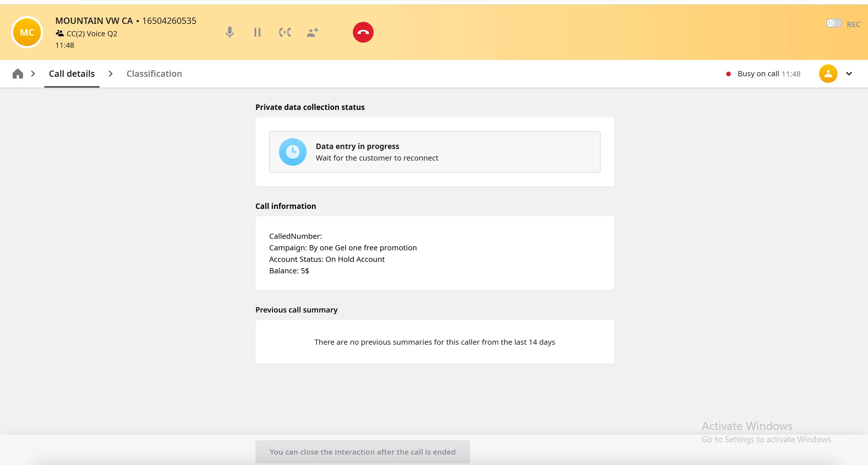End the call with the red hang-up button
This screenshot has width=868, height=465.
pyautogui.click(x=363, y=32)
